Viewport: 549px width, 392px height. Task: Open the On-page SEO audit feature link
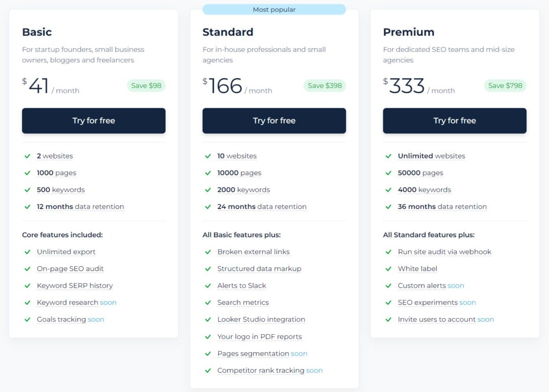(70, 269)
